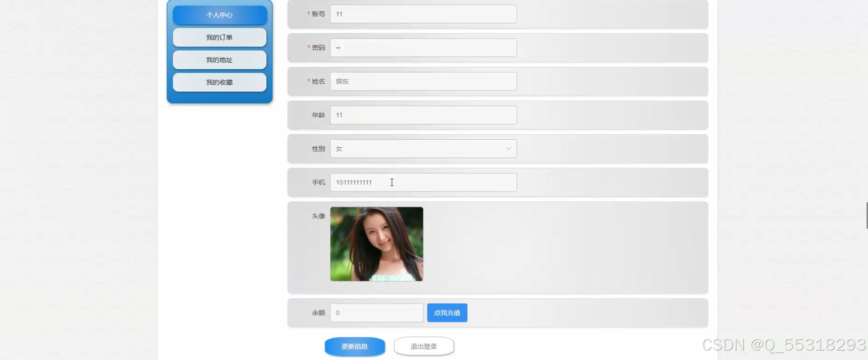
Task: Open the 个人中心 sidebar tab
Action: [x=220, y=15]
